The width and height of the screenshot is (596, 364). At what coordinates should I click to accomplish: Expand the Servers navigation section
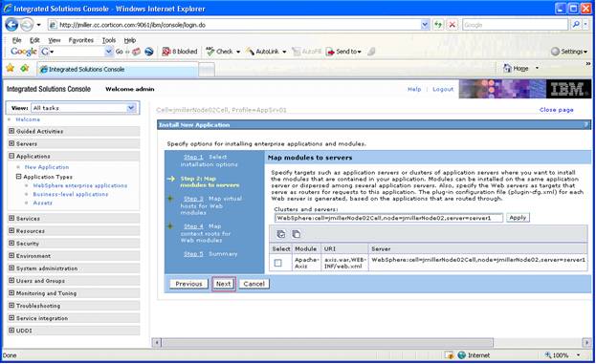pos(11,143)
